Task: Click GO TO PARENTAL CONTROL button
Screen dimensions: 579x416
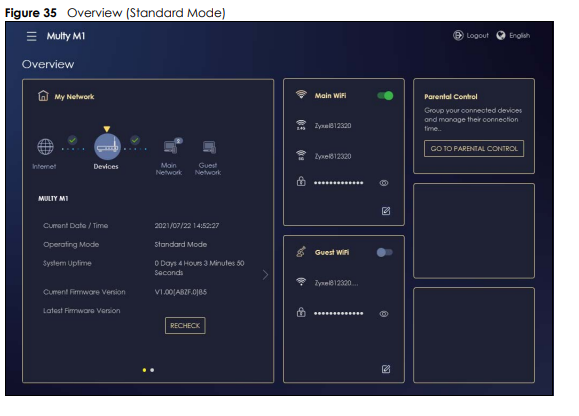Action: (474, 148)
